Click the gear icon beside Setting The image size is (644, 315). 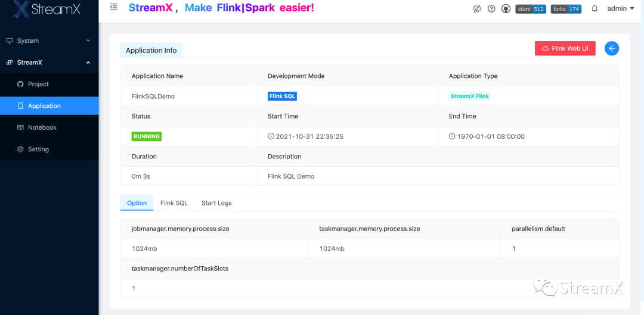click(20, 149)
